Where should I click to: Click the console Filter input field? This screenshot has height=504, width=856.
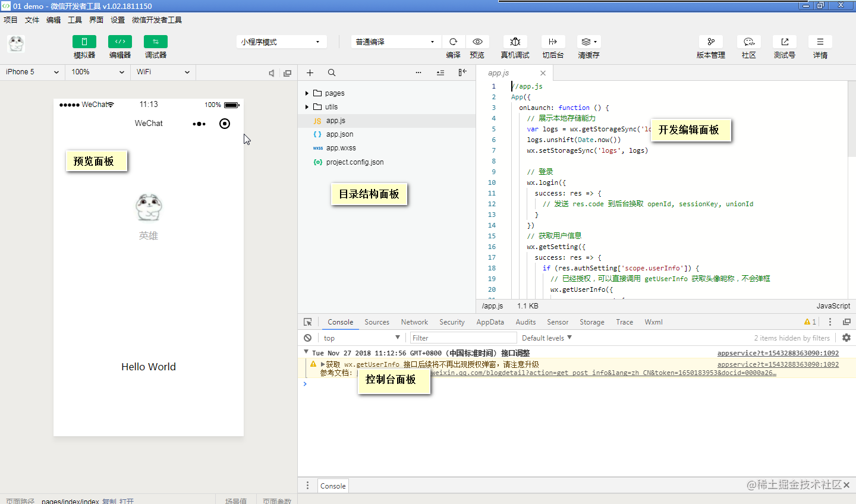click(463, 338)
